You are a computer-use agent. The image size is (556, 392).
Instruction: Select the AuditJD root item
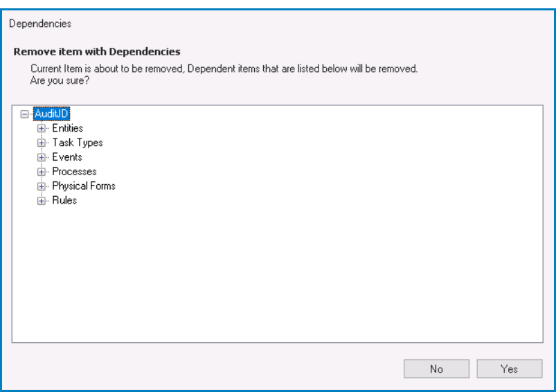click(x=51, y=114)
